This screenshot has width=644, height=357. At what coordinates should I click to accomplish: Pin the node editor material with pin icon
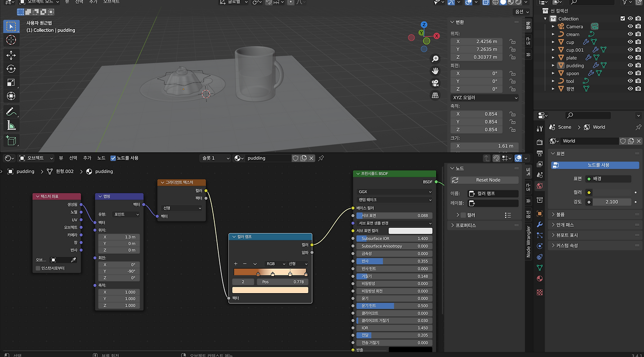pyautogui.click(x=321, y=158)
